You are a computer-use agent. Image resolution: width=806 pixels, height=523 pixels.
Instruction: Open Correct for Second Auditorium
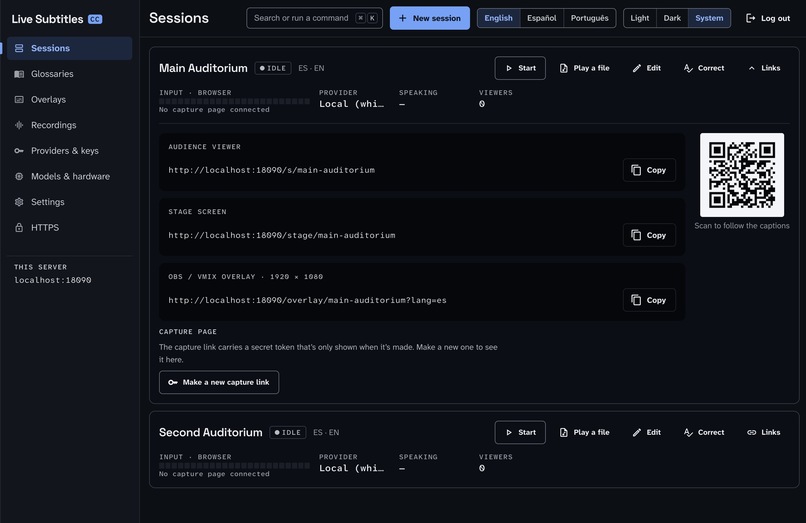[704, 432]
